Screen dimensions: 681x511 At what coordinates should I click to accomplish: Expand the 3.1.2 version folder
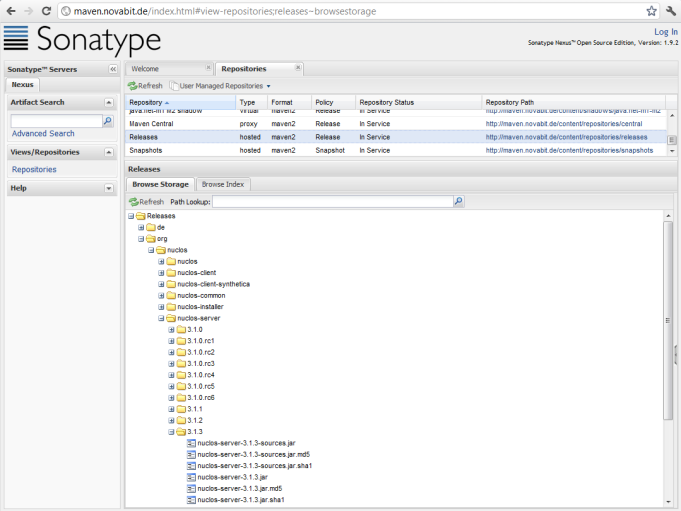click(x=171, y=421)
